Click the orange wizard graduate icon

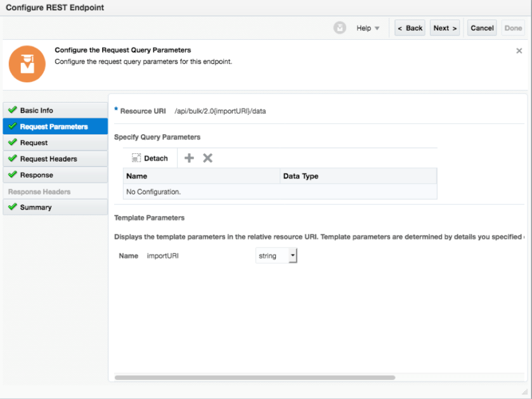tap(27, 63)
